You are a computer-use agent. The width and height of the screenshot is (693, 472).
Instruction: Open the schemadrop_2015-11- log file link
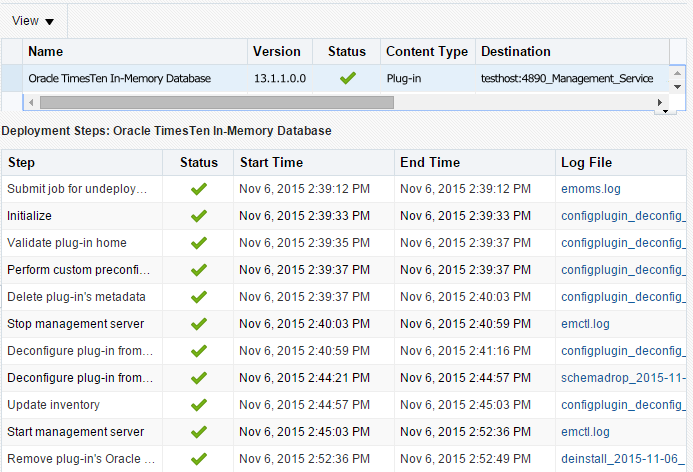click(x=623, y=377)
